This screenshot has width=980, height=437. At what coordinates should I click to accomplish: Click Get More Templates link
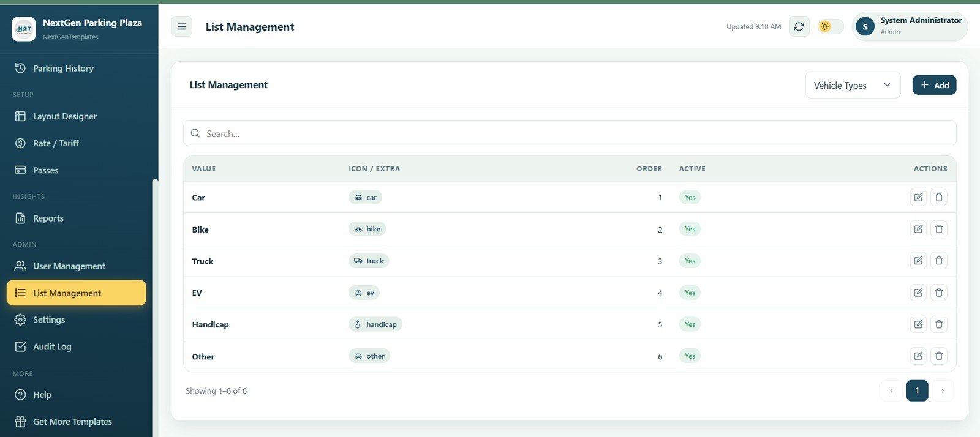(x=77, y=422)
